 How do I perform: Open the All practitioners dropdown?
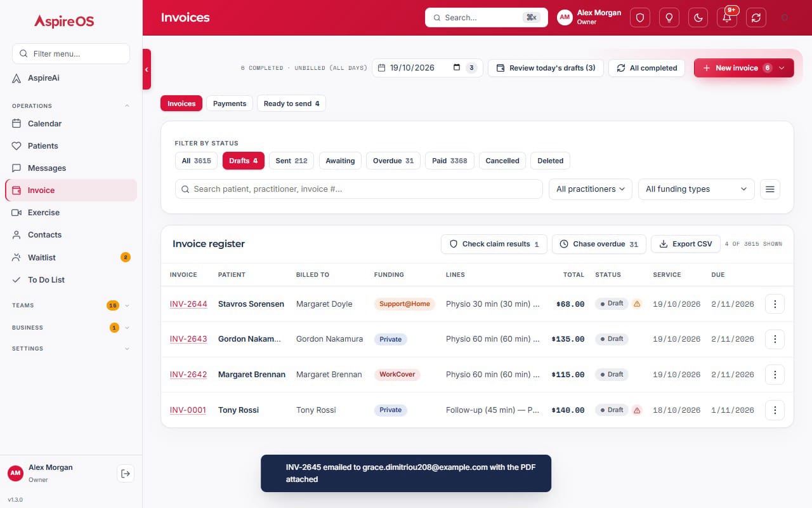pyautogui.click(x=590, y=189)
